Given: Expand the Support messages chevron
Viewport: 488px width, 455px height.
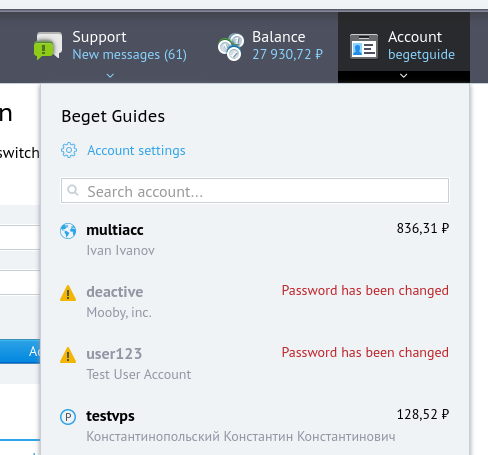Looking at the screenshot, I should pos(110,76).
